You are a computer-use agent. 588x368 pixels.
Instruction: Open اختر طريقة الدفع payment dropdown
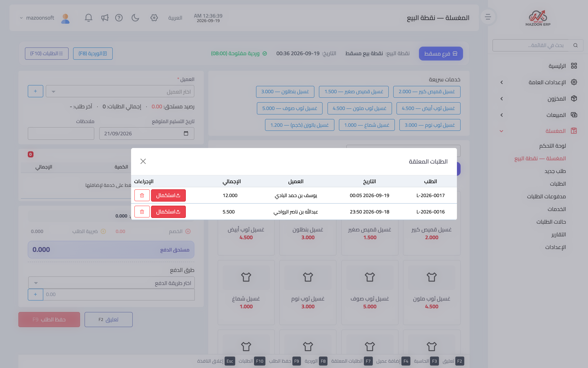click(x=111, y=283)
